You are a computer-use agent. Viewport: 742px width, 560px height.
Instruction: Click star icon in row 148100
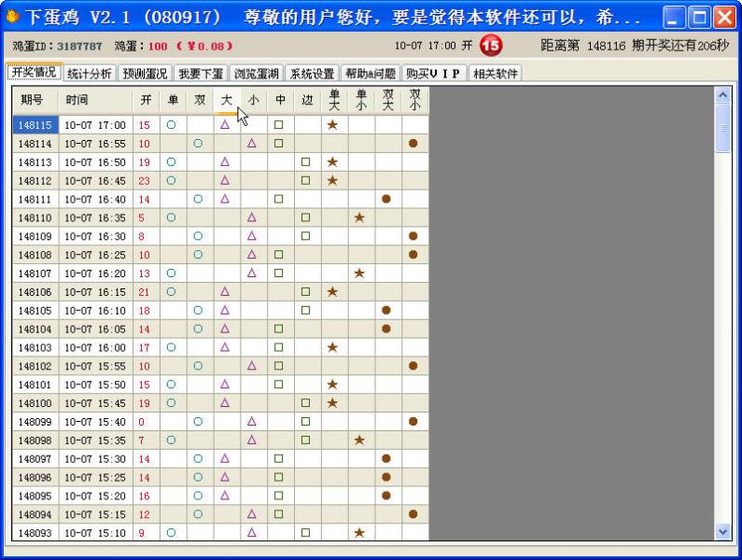click(332, 403)
